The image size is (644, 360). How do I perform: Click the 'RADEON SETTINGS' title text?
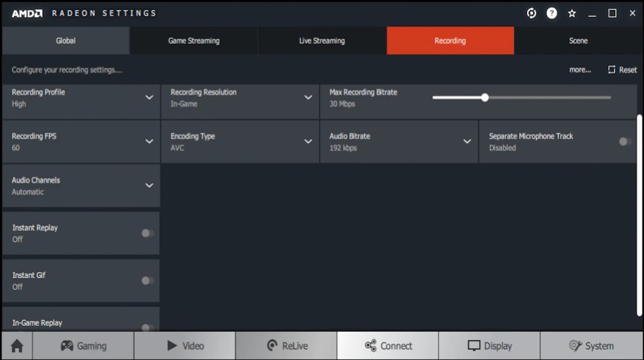(104, 13)
